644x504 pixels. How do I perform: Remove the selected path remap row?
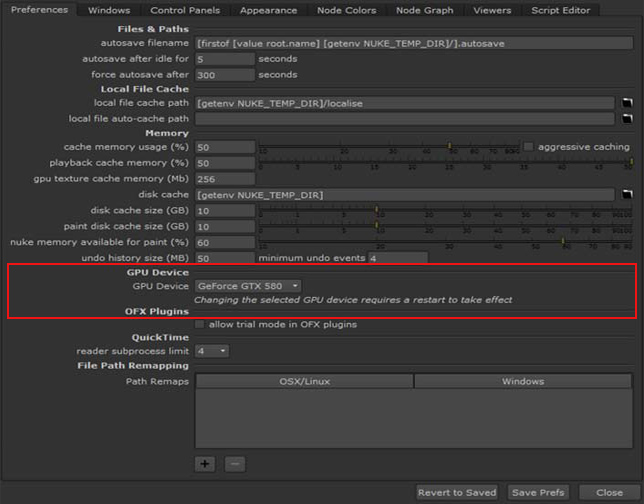[x=235, y=464]
